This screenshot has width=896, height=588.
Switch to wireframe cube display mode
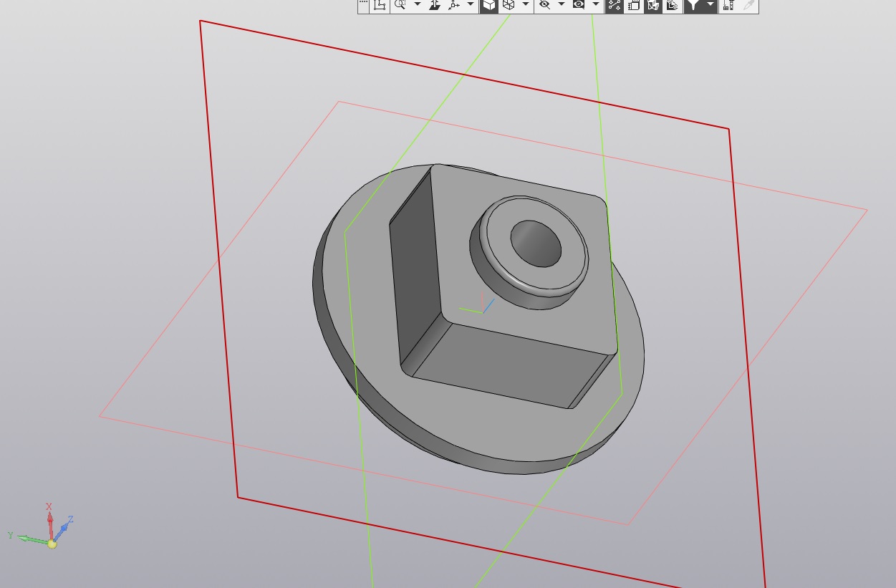508,5
